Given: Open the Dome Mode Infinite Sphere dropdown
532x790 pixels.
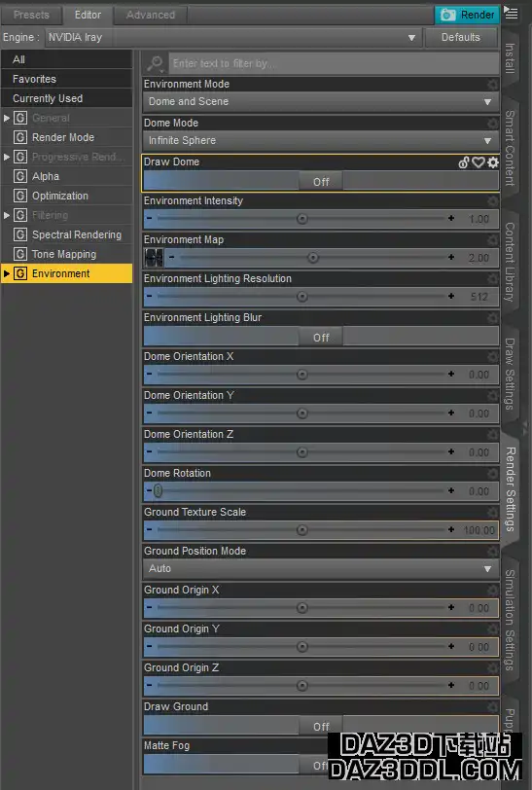Looking at the screenshot, I should (x=321, y=140).
